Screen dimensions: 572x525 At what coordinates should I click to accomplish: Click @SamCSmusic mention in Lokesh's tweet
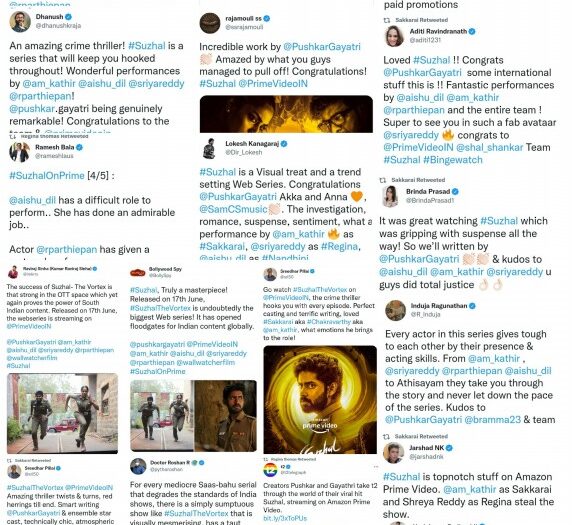[233, 209]
